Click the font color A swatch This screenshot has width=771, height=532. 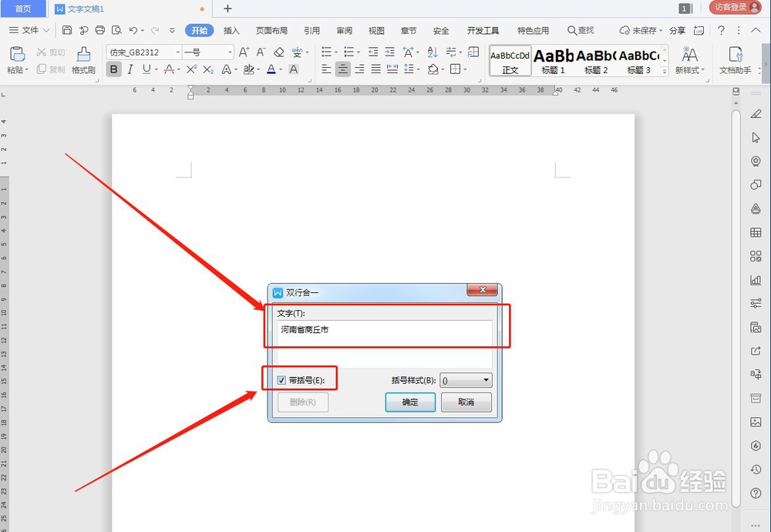(271, 69)
